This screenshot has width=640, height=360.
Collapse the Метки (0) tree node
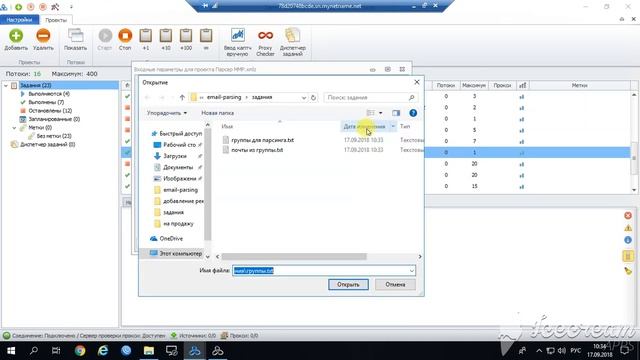14,128
